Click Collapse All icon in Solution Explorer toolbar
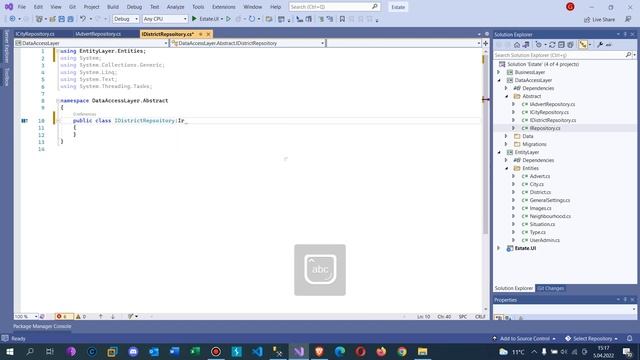 (561, 45)
